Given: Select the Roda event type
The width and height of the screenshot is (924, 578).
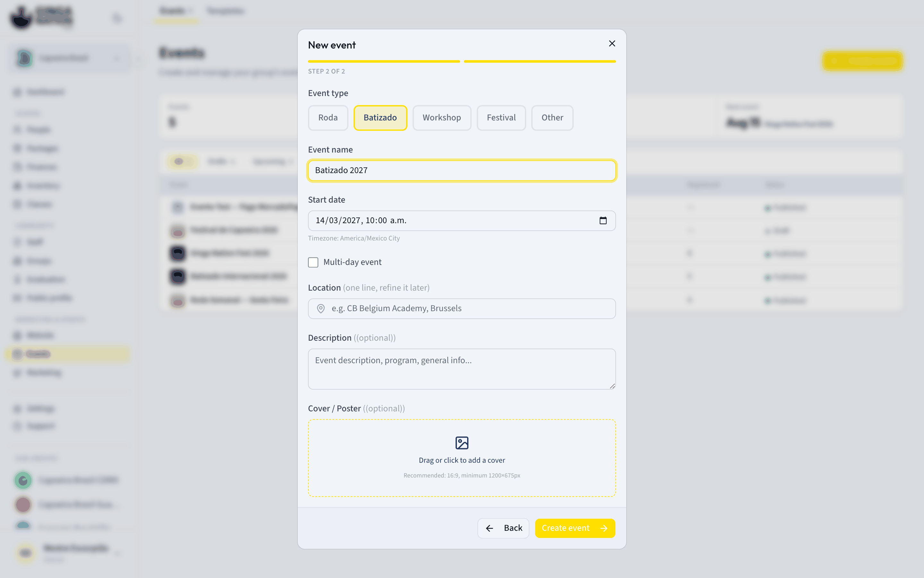Looking at the screenshot, I should coord(328,118).
